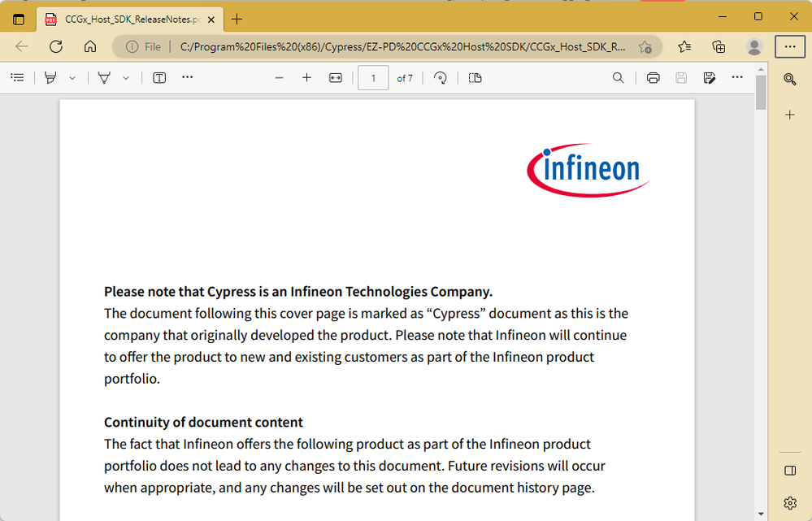Switch to two-page view layout

[x=475, y=77]
